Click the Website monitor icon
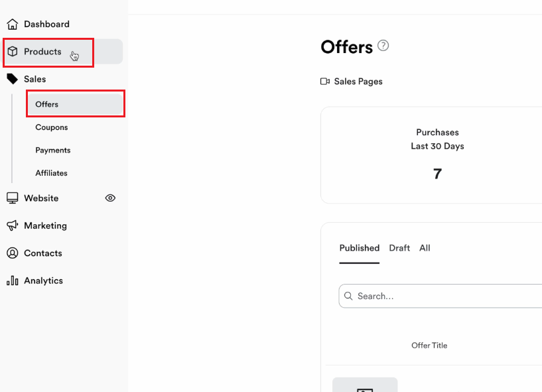 point(13,198)
